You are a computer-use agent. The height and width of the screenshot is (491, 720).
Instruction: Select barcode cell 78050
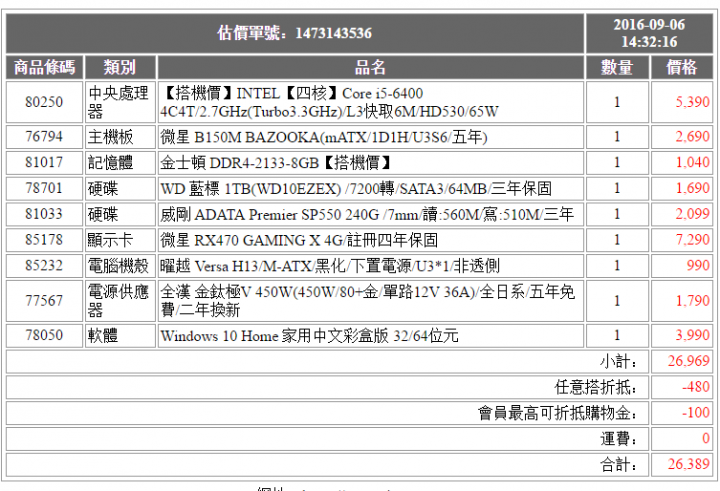(x=44, y=335)
